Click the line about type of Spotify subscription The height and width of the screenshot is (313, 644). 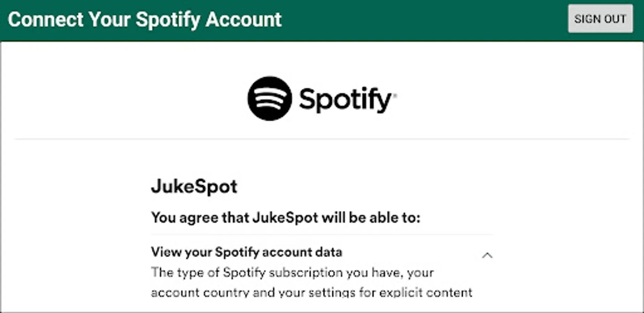[x=292, y=272]
